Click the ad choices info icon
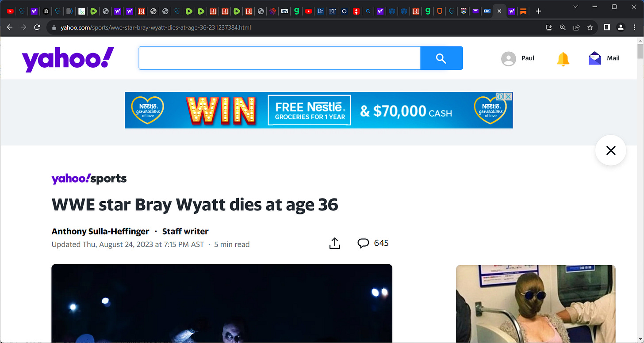This screenshot has width=644, height=343. [x=499, y=96]
